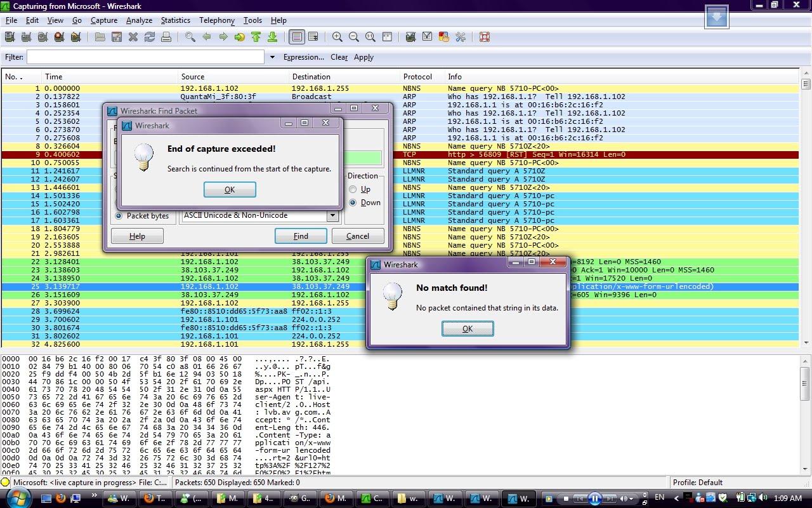Go forward in packet history arrow
812x508 pixels.
[223, 37]
